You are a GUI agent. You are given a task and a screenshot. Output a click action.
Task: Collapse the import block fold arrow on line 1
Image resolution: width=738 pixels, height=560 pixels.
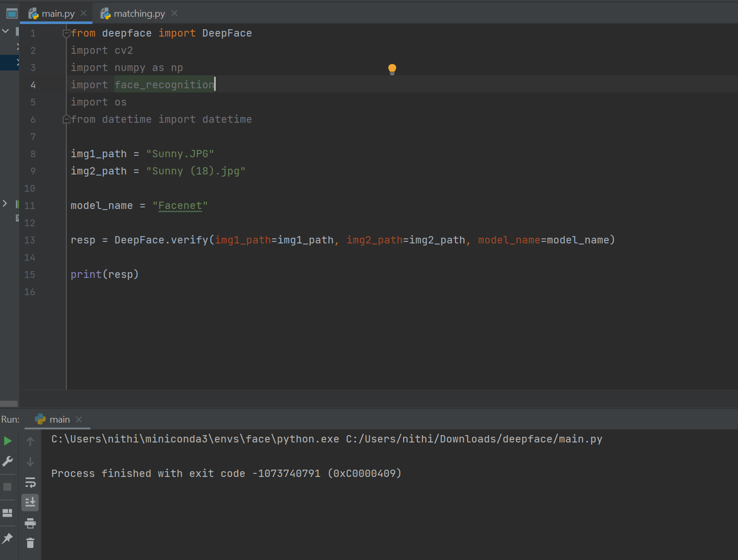[x=66, y=32]
